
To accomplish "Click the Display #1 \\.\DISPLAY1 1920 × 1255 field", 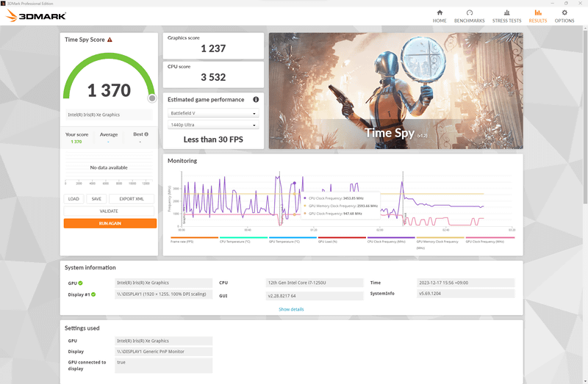I will [x=163, y=294].
